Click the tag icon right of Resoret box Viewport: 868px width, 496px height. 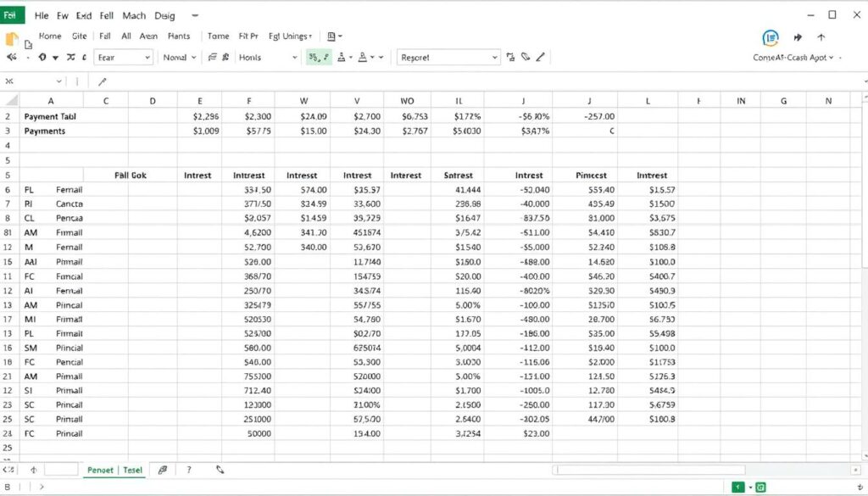click(526, 57)
